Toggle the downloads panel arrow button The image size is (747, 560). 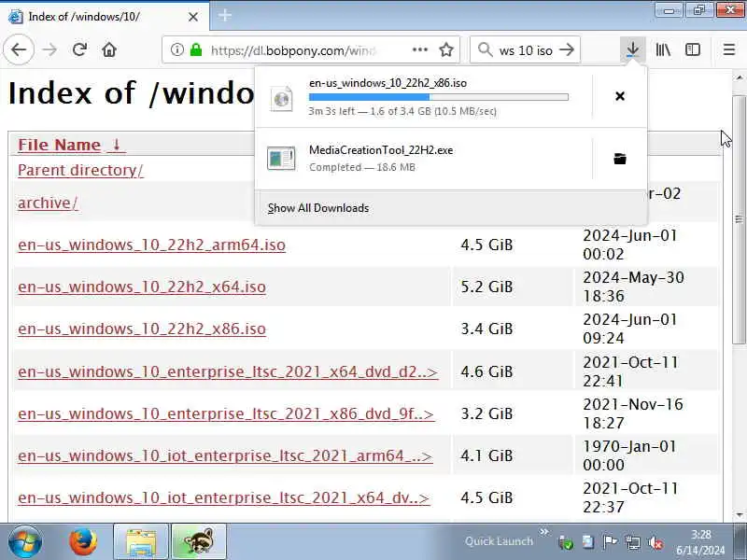(633, 49)
